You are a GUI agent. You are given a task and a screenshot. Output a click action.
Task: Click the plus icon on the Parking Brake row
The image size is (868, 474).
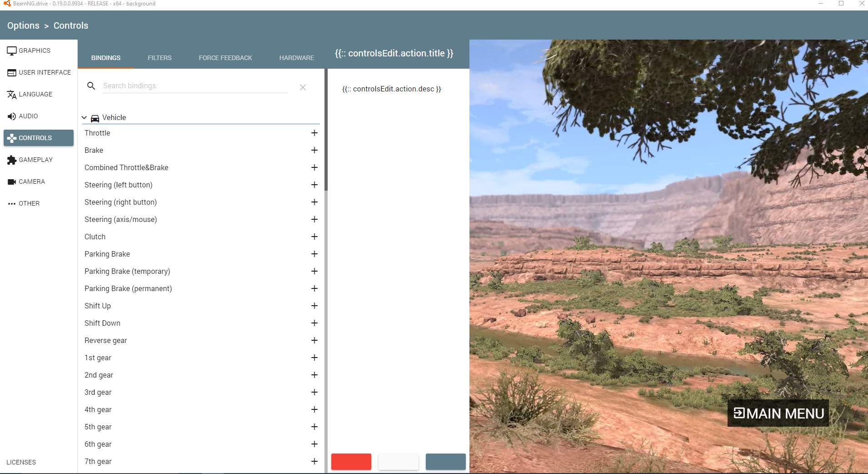314,254
